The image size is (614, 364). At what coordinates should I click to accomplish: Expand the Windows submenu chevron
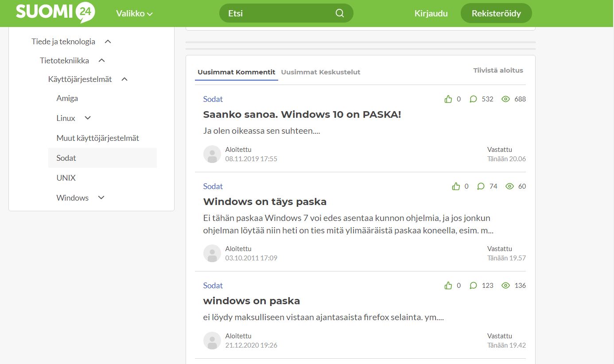coord(101,197)
